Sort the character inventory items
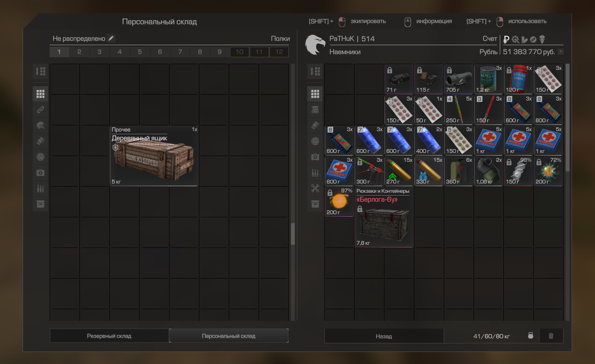 click(315, 71)
